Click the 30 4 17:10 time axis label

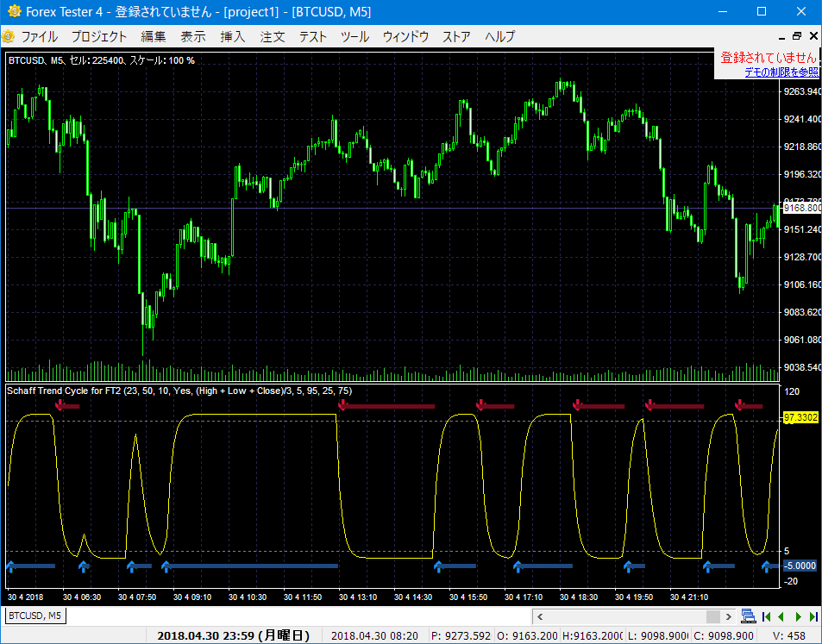[524, 597]
